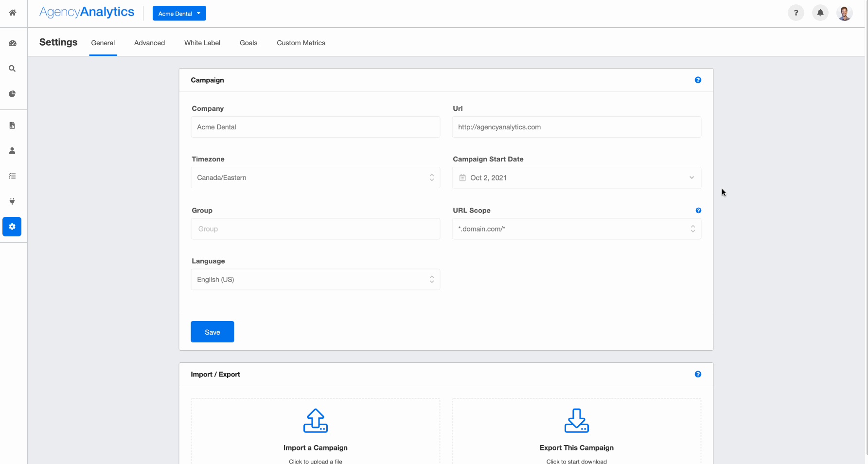868x464 pixels.
Task: Click the notifications bell icon
Action: [820, 13]
